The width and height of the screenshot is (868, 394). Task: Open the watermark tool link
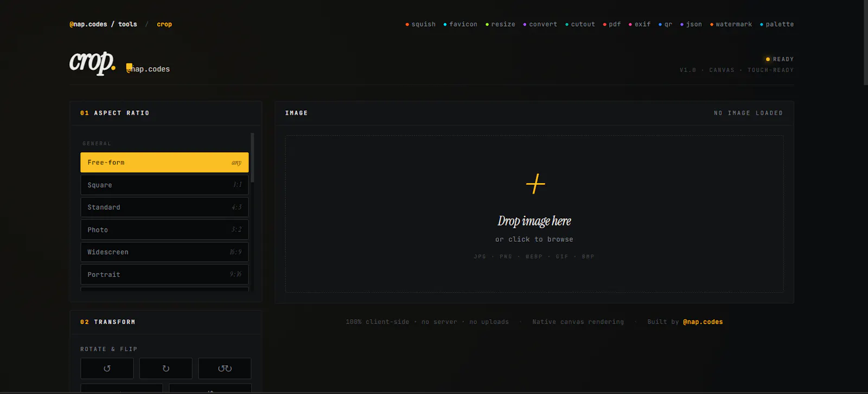point(731,24)
